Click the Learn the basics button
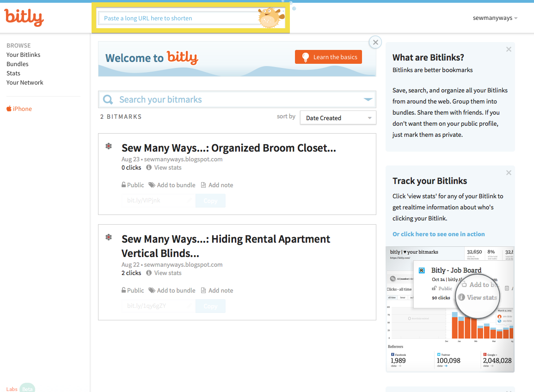 tap(328, 57)
